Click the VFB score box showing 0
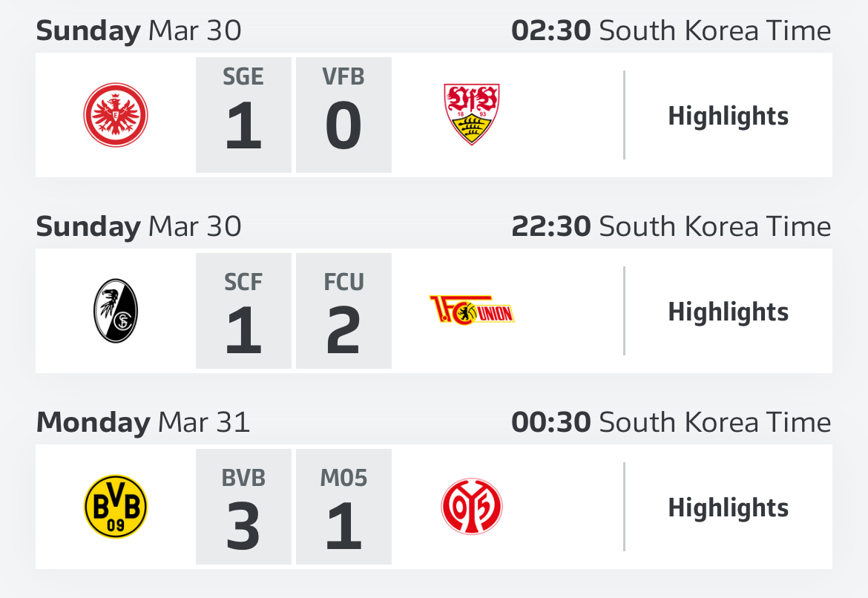This screenshot has height=598, width=868. [x=343, y=115]
